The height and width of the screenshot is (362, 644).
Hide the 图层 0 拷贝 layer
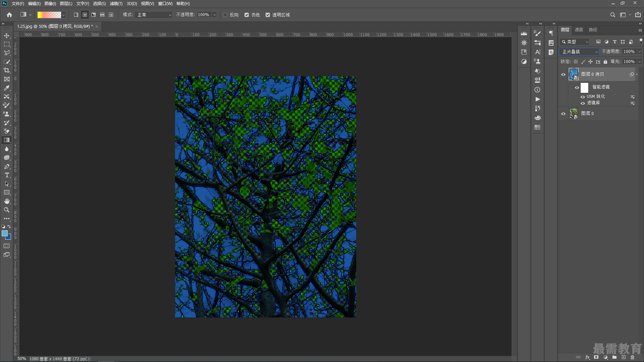[563, 74]
